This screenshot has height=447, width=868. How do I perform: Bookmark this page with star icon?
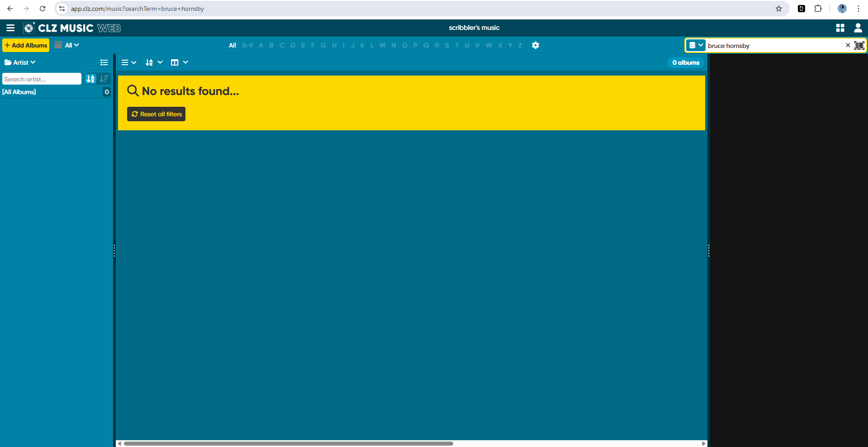tap(779, 9)
